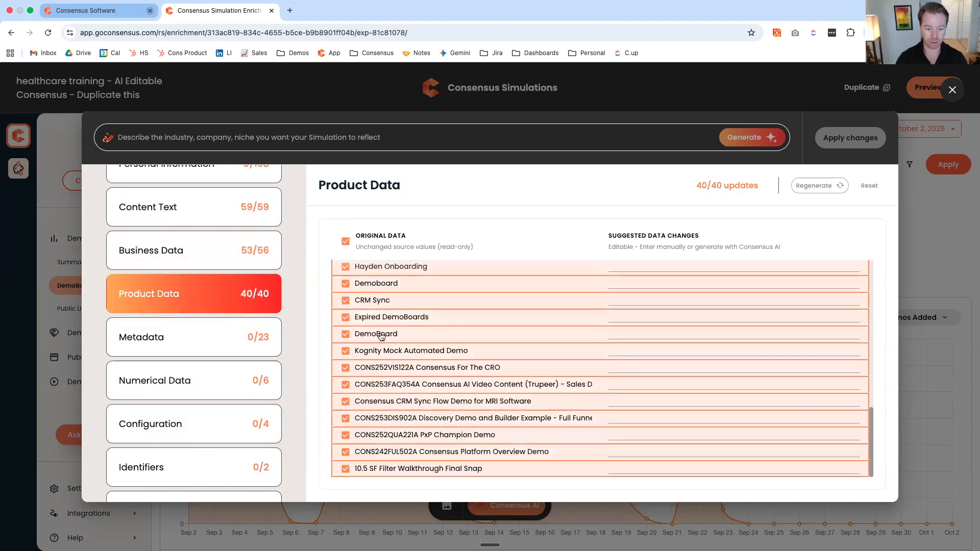Click the Help question mark icon
The image size is (980, 551).
coord(54,538)
